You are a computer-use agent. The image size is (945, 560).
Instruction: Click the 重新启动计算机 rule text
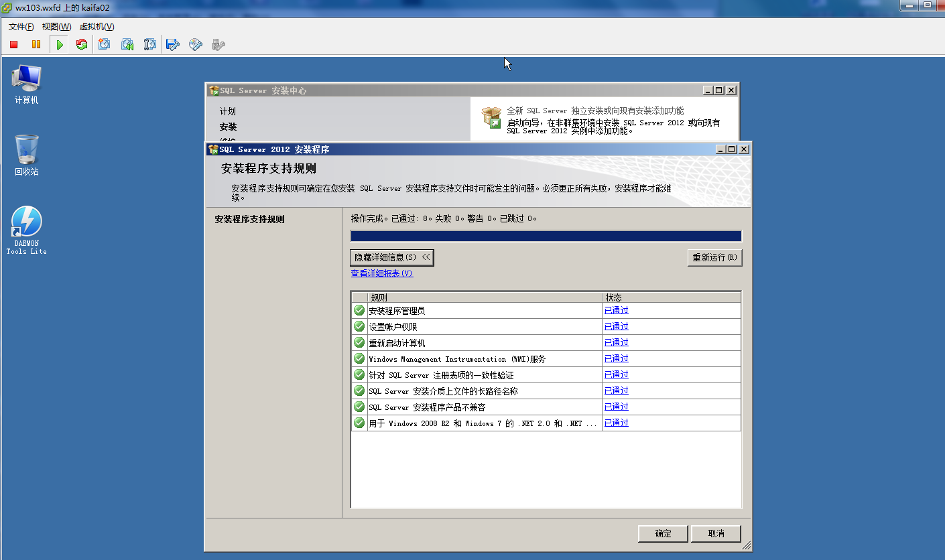(397, 343)
